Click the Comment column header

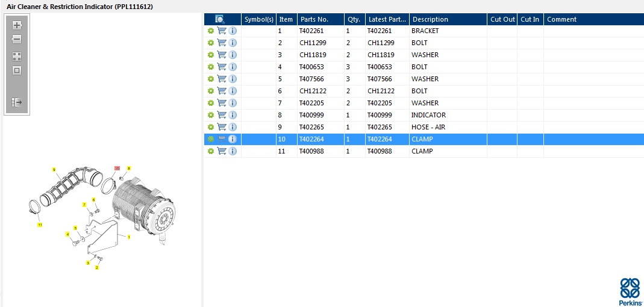[x=594, y=19]
